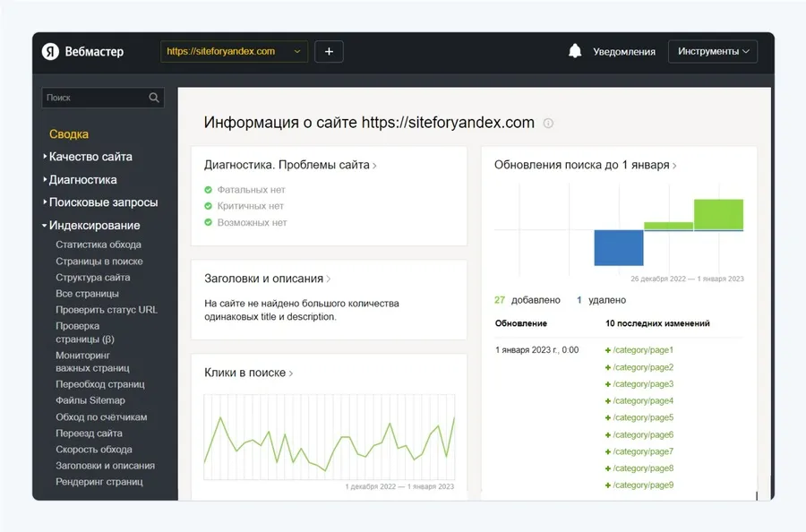Image resolution: width=806 pixels, height=532 pixels.
Task: Click the blue bar in updates chart
Action: coord(618,247)
